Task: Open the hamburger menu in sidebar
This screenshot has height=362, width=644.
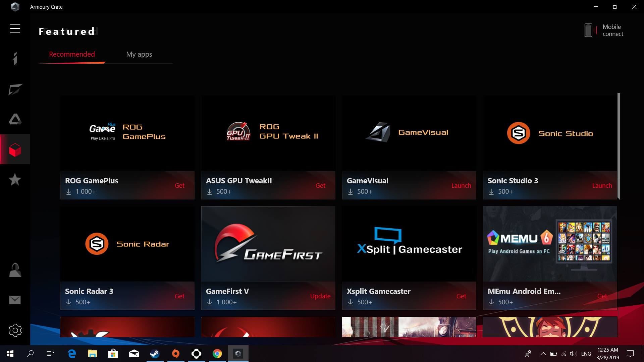Action: 15,28
